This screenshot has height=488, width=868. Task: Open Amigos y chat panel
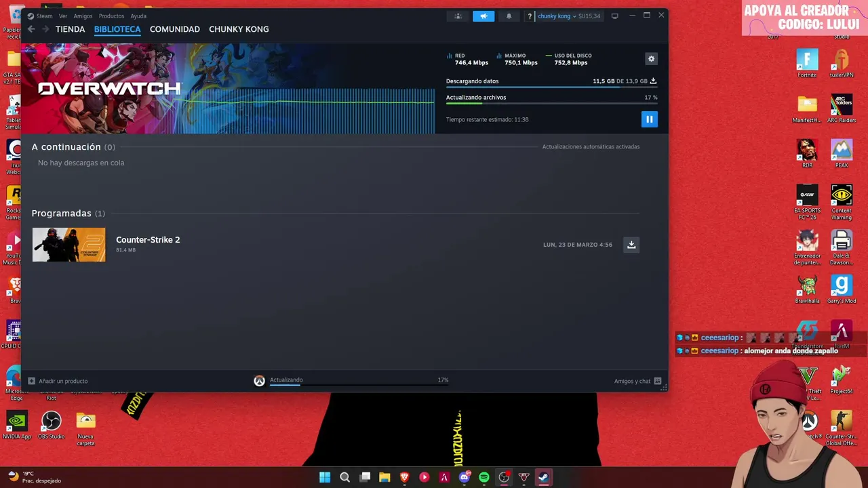pyautogui.click(x=638, y=381)
